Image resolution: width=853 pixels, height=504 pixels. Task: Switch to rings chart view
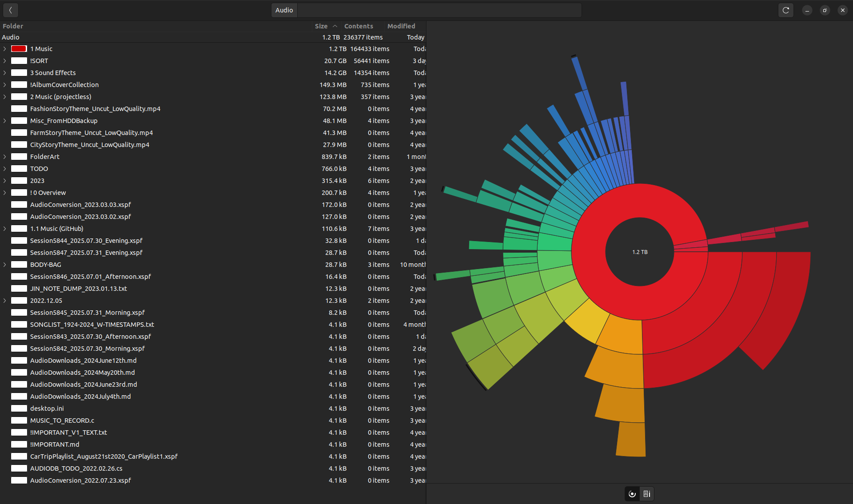(632, 494)
